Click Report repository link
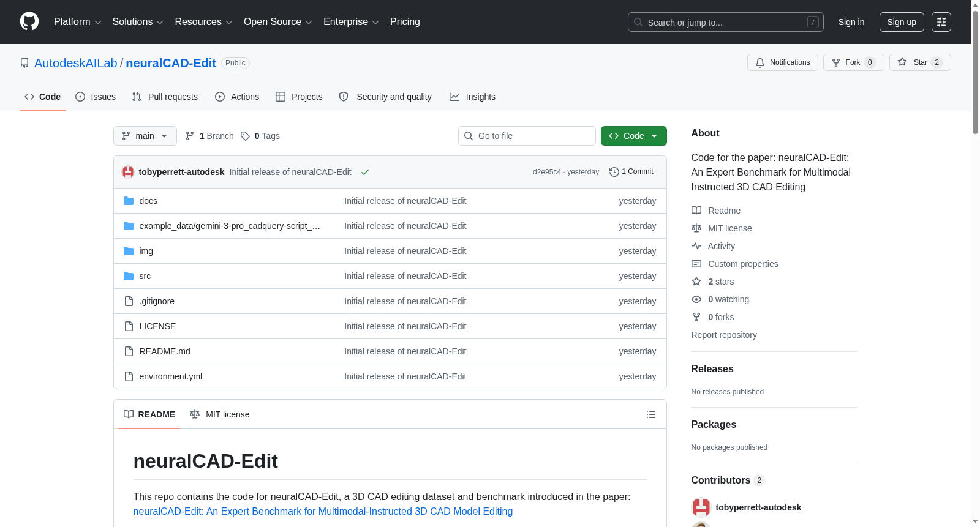The width and height of the screenshot is (980, 527). click(x=724, y=335)
